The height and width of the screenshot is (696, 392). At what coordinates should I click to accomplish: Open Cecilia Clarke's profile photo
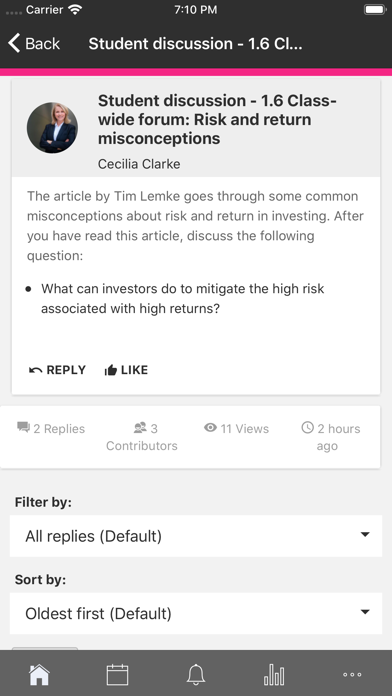pos(52,128)
